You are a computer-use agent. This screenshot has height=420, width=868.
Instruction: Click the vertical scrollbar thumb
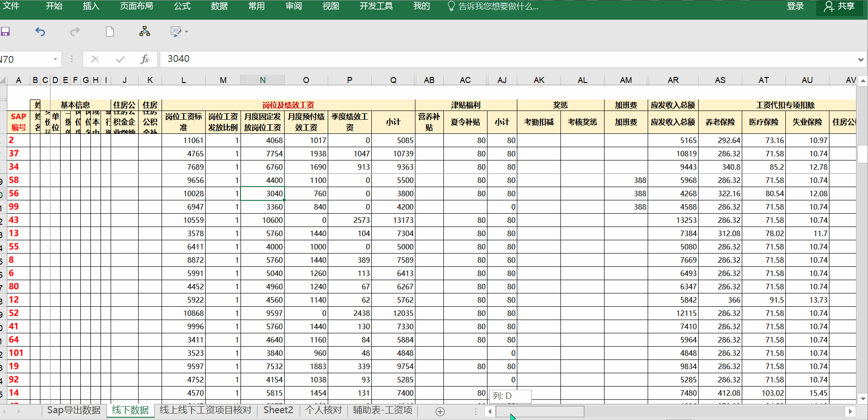pyautogui.click(x=863, y=154)
